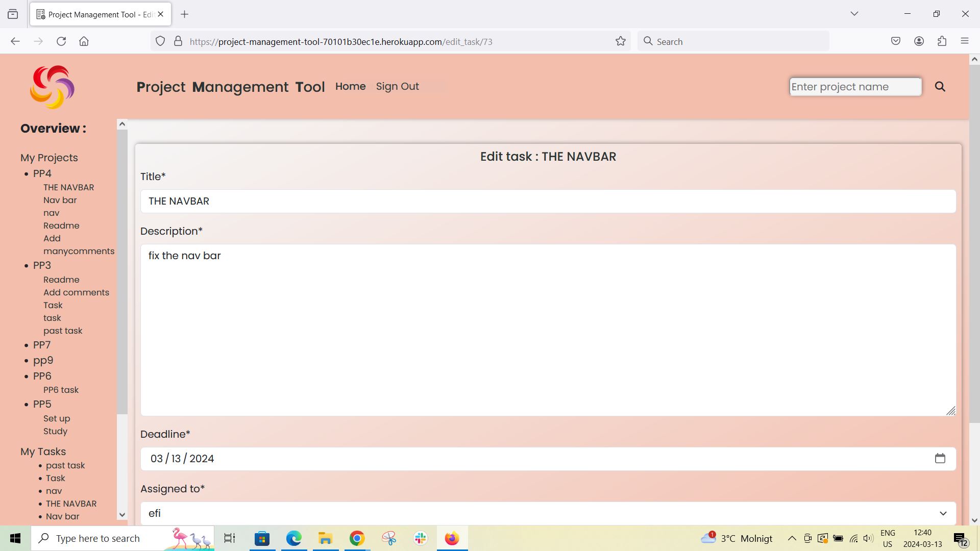The image size is (980, 551).
Task: Click the Firefox account icon
Action: tap(919, 41)
